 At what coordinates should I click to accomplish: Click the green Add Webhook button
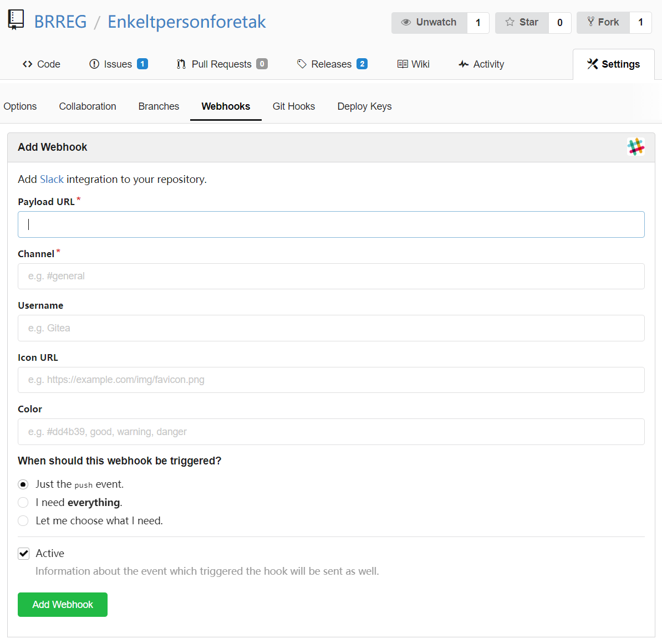63,604
